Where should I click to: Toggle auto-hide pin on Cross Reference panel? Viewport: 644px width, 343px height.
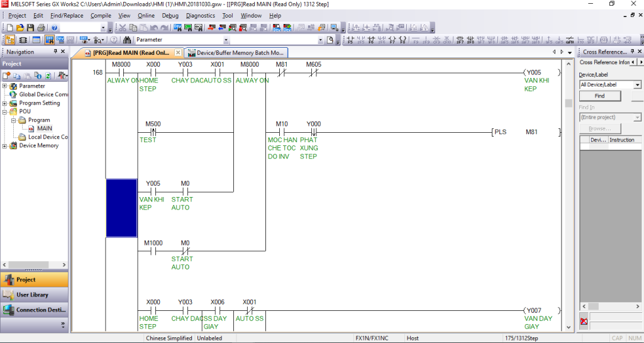click(x=632, y=52)
